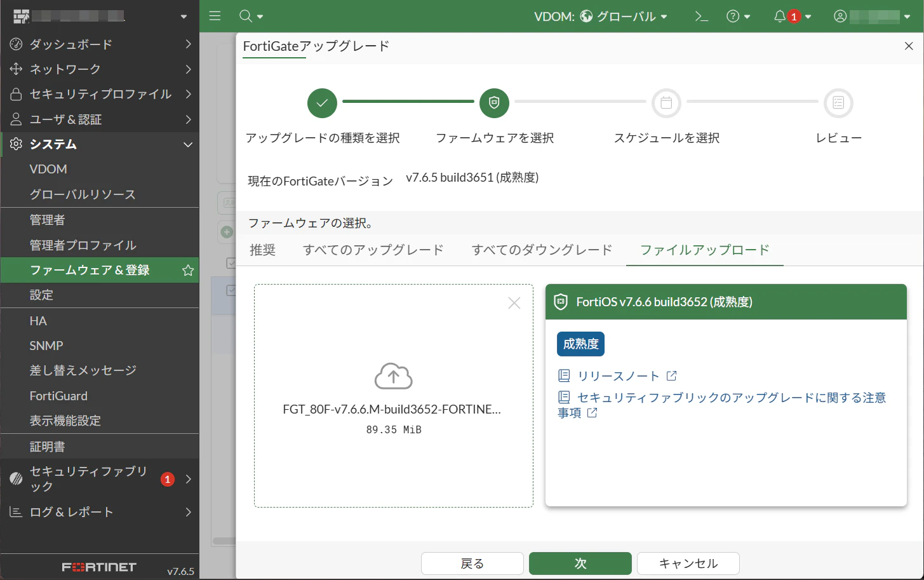The height and width of the screenshot is (580, 924).
Task: Toggle the favorite star on ファームウェア&登録
Action: (x=188, y=270)
